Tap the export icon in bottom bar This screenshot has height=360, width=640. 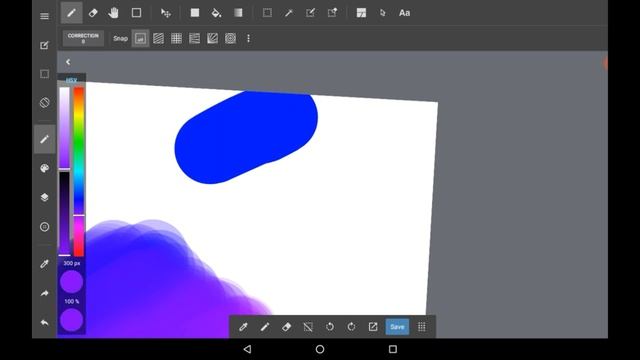click(373, 327)
